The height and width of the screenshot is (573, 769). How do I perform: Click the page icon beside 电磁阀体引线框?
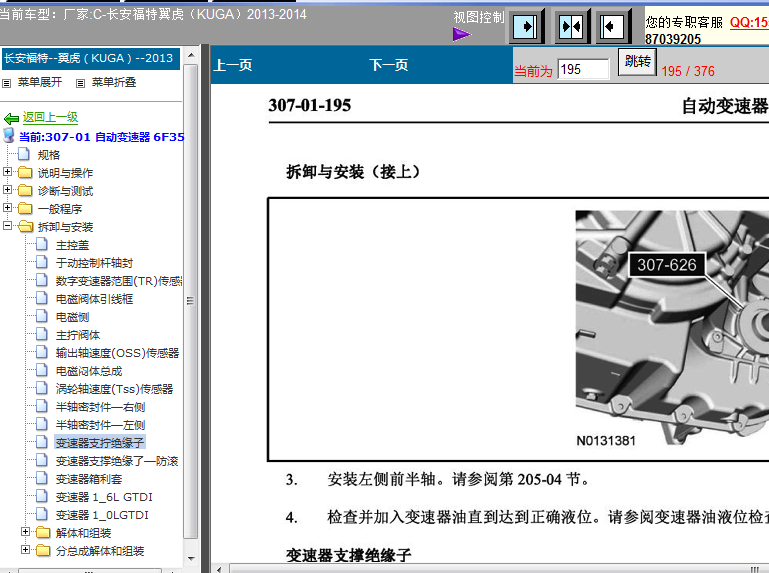(x=42, y=298)
